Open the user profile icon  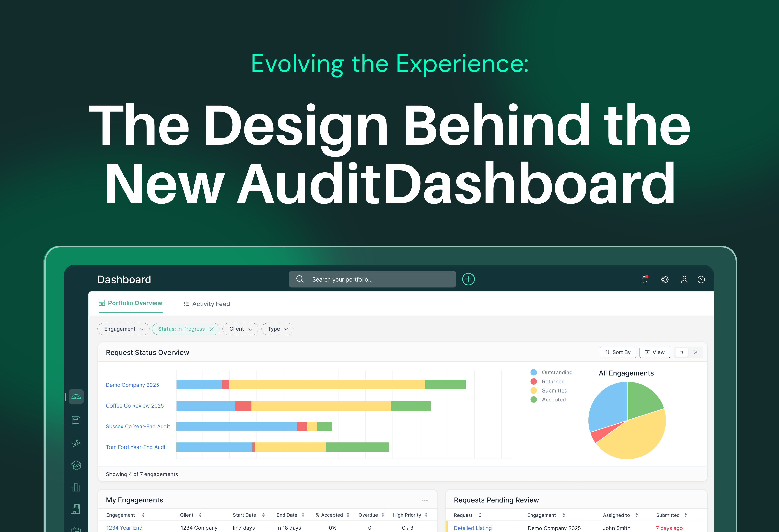coord(684,279)
